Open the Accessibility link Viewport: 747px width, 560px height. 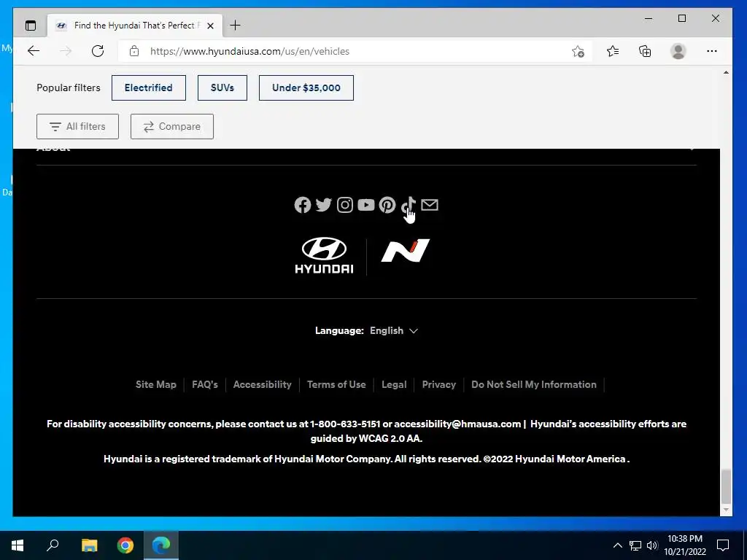262,384
